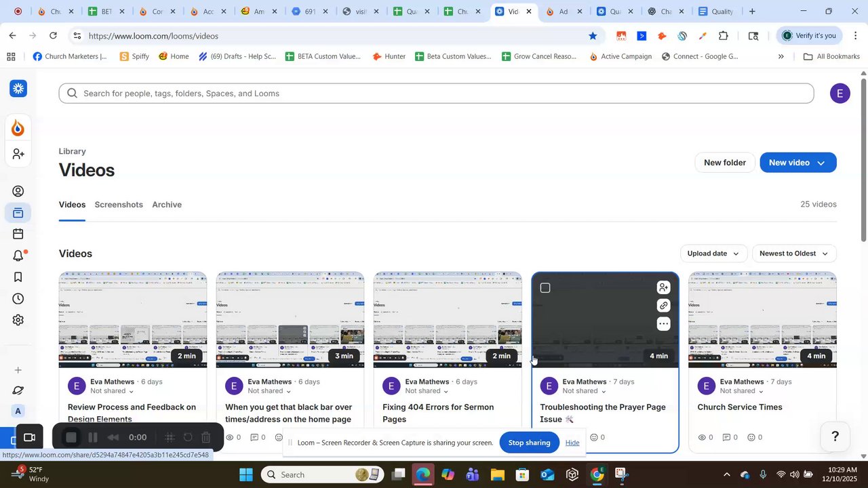Click the bookmark star in address bar
This screenshot has height=488, width=868.
pos(593,36)
